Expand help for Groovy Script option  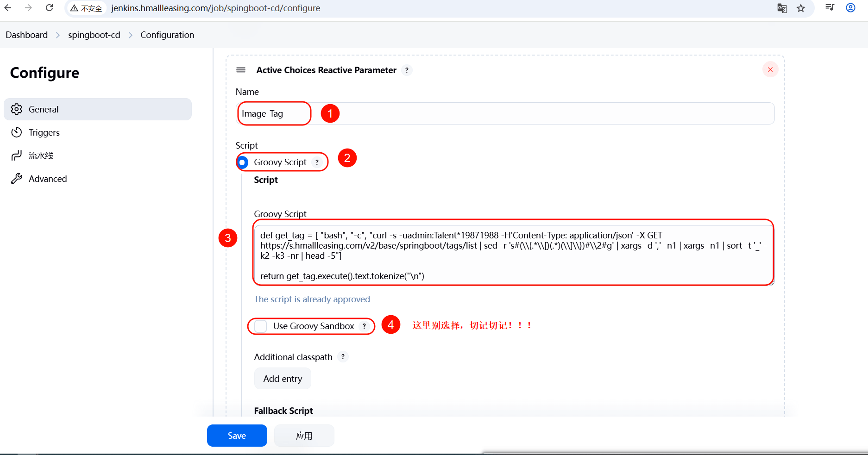317,162
